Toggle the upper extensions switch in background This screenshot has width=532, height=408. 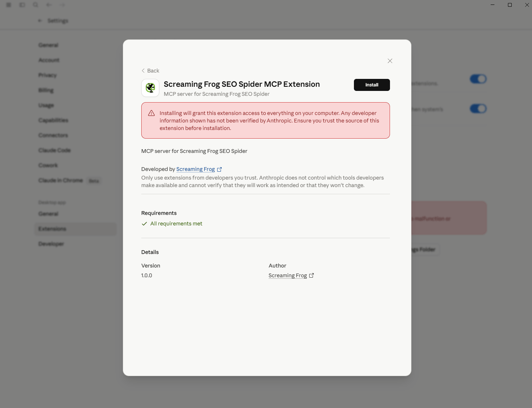478,79
